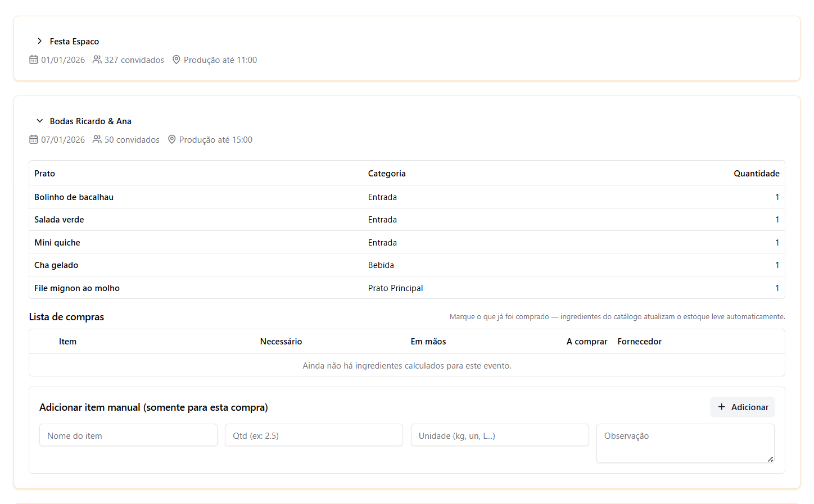Viewport: 814px width, 504px height.
Task: Click guests icon next to 50 convidados
Action: tap(97, 139)
